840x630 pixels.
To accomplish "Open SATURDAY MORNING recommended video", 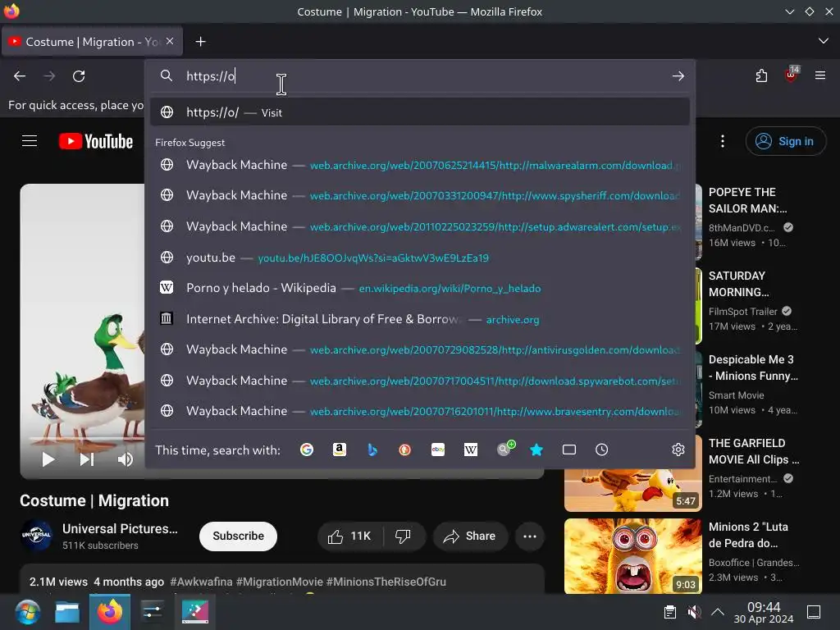I will click(739, 284).
